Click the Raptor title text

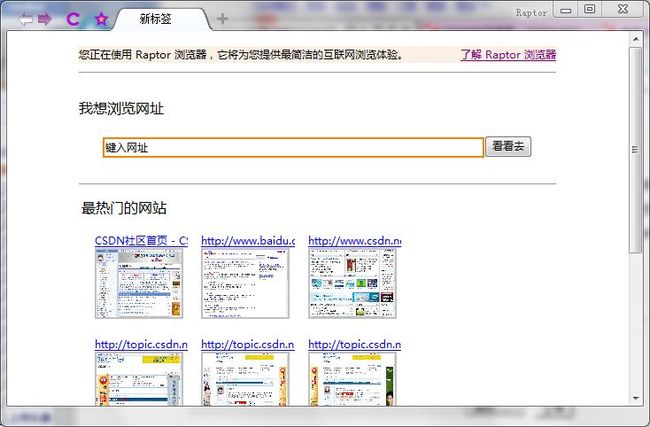pos(531,13)
